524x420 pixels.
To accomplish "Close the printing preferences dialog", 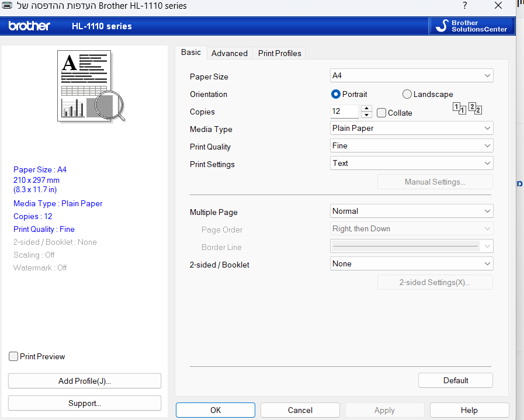I will [498, 5].
